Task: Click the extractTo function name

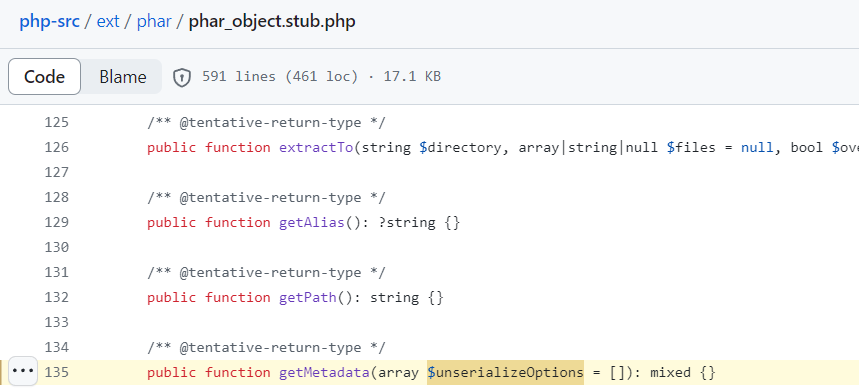Action: click(316, 147)
